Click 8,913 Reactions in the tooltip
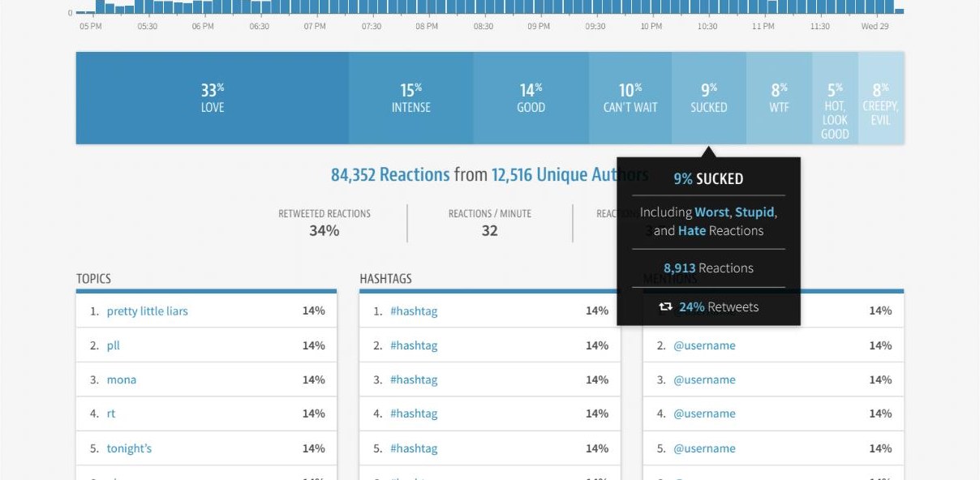980x480 pixels. pyautogui.click(x=708, y=268)
